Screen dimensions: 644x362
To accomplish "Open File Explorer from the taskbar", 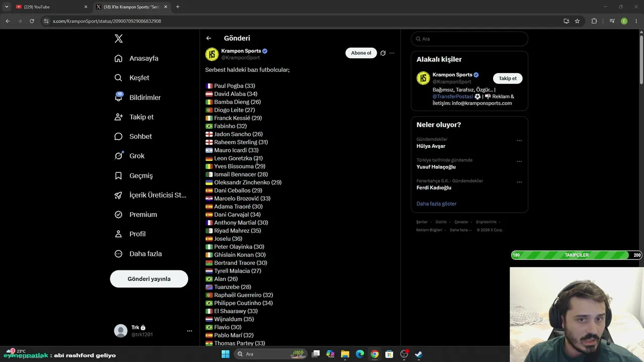I will 345,354.
